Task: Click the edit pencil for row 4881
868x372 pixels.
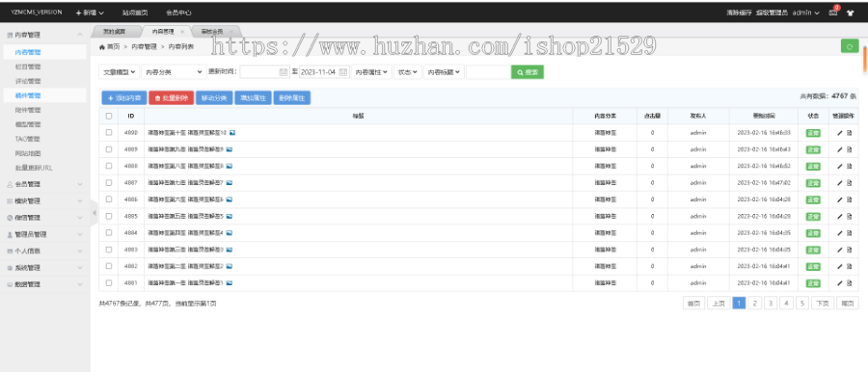Action: (x=839, y=283)
